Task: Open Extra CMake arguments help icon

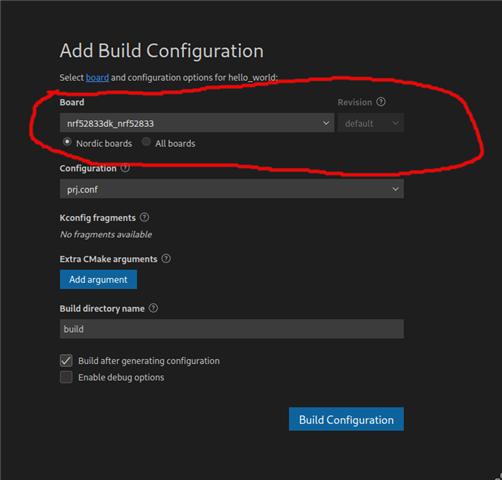Action: tap(166, 259)
